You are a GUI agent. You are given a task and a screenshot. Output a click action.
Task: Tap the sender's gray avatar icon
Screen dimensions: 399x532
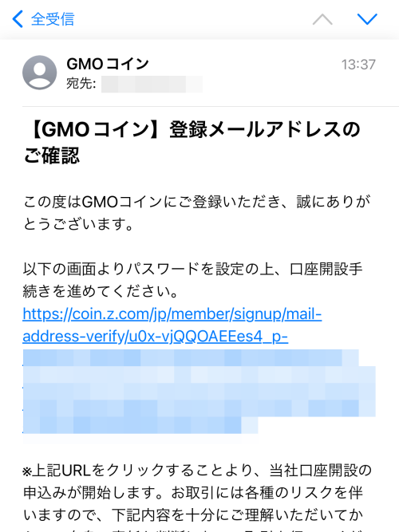click(39, 73)
